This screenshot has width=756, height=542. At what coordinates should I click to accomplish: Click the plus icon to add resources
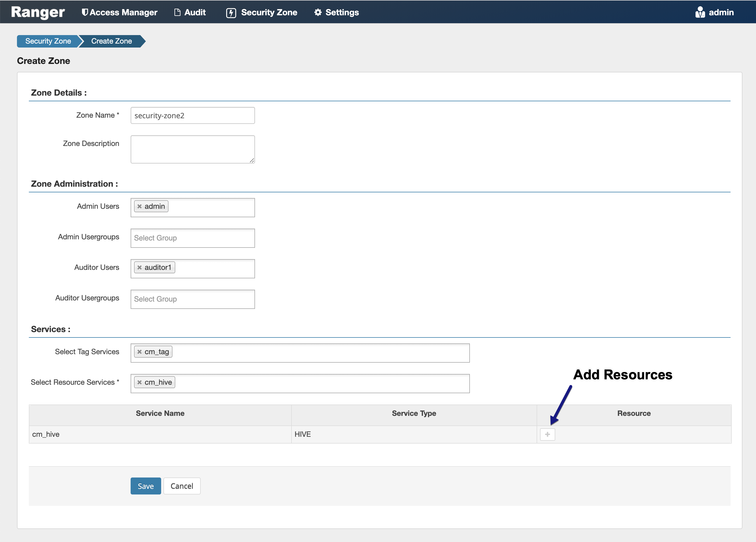pyautogui.click(x=547, y=434)
